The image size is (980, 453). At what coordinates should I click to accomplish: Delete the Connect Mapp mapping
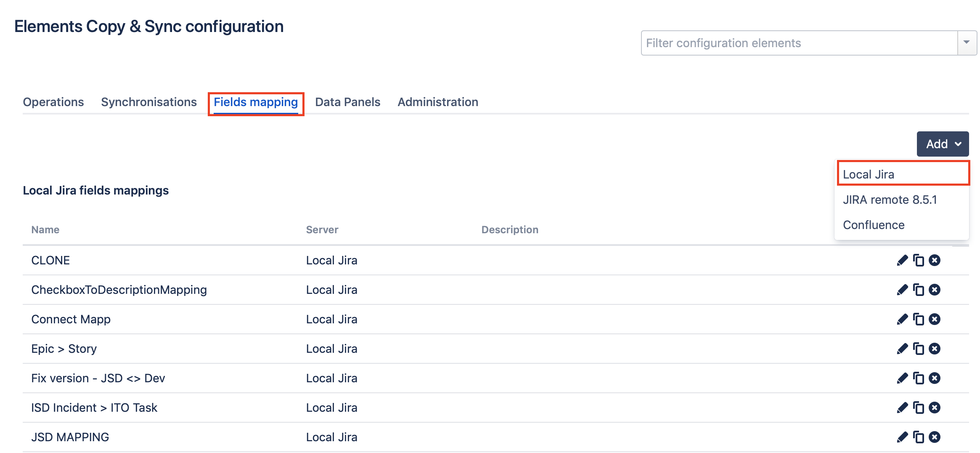(x=935, y=320)
